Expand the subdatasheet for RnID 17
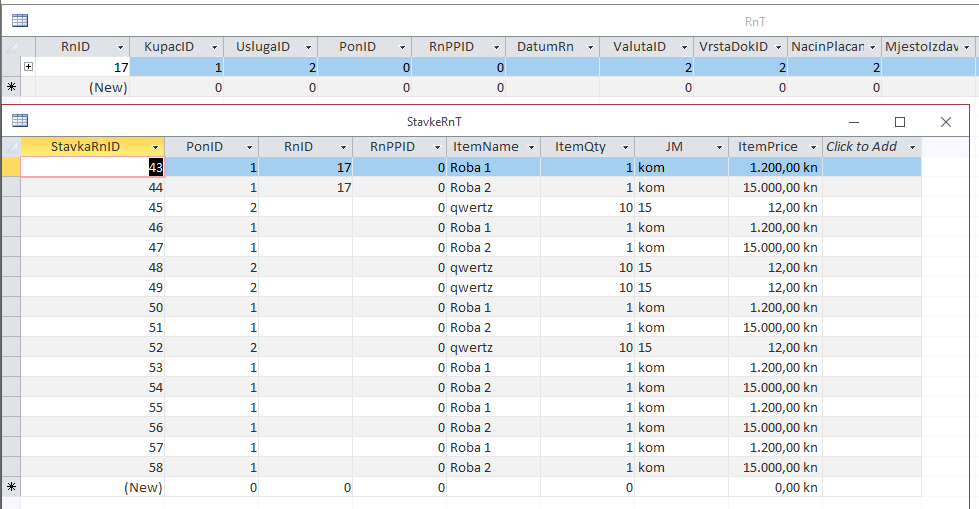This screenshot has height=509, width=979. tap(28, 66)
